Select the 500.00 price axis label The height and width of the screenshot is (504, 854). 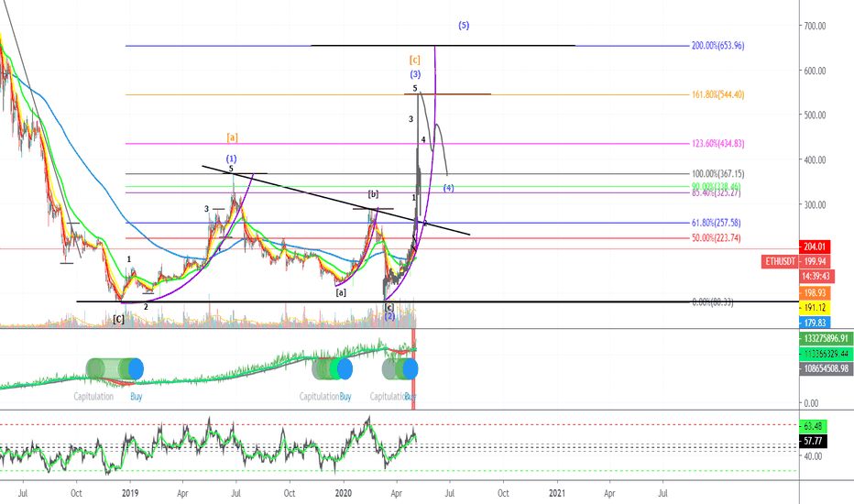coord(815,115)
